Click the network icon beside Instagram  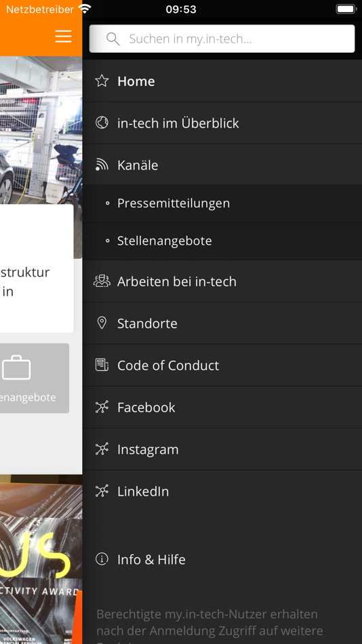[102, 449]
